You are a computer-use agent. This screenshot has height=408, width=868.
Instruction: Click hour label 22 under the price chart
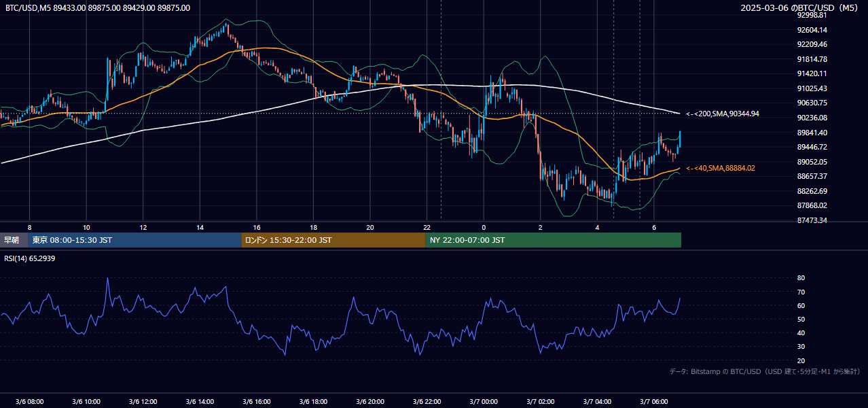427,227
